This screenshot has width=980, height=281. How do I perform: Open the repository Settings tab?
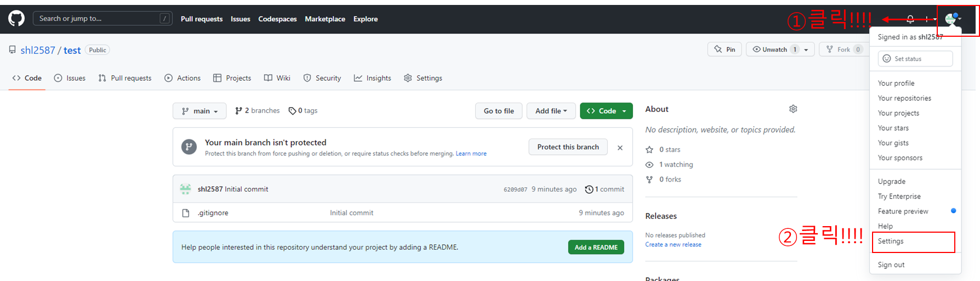point(423,78)
